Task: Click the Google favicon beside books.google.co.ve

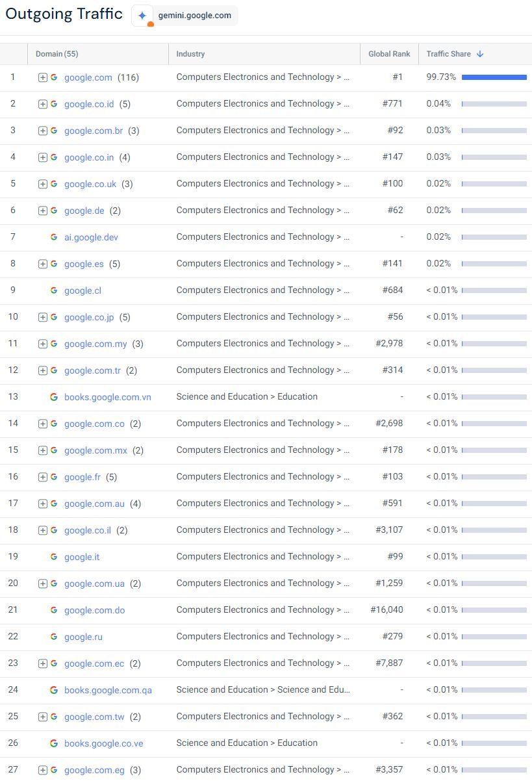Action: tap(54, 743)
